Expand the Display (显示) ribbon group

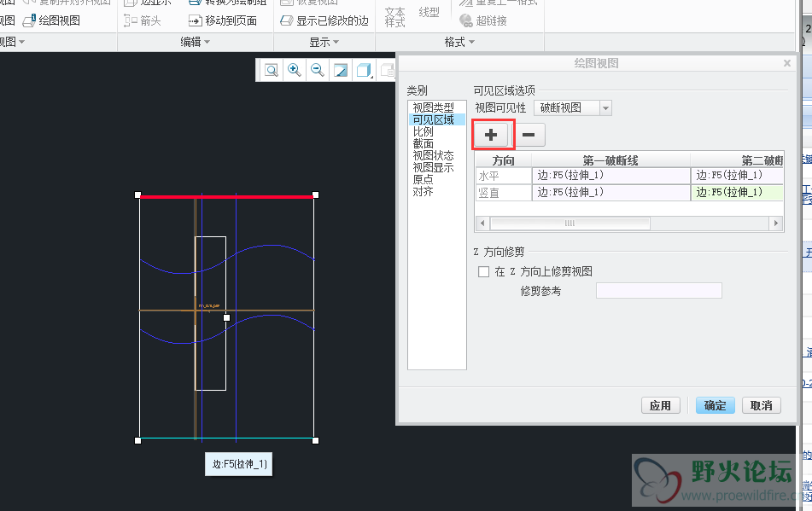(x=324, y=42)
